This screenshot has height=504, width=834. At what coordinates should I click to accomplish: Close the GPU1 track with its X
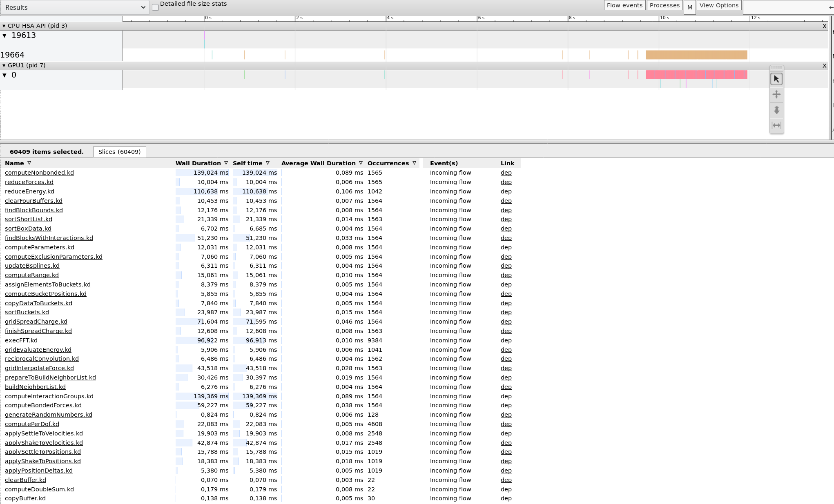tap(825, 66)
